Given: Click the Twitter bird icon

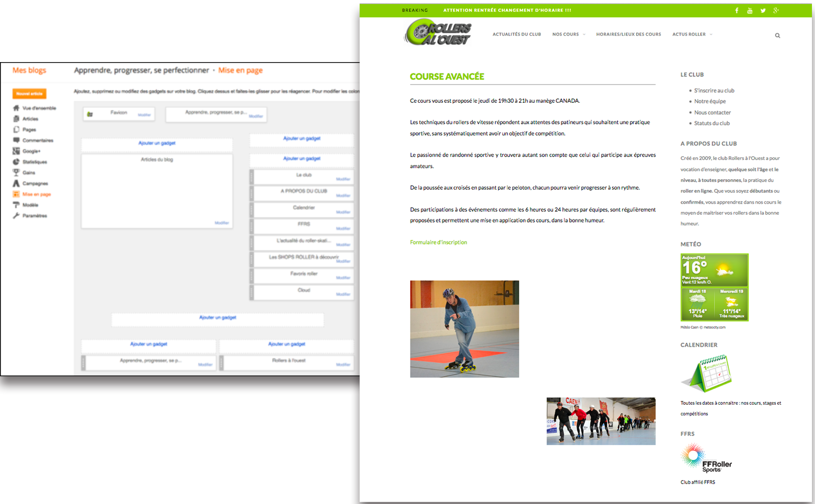Looking at the screenshot, I should pyautogui.click(x=763, y=11).
